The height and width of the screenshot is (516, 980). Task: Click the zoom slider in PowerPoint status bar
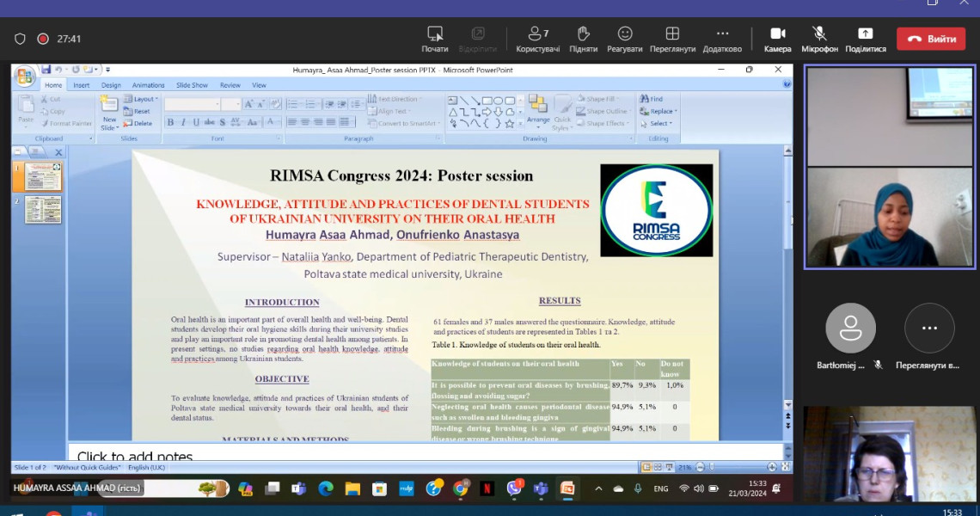pyautogui.click(x=736, y=467)
